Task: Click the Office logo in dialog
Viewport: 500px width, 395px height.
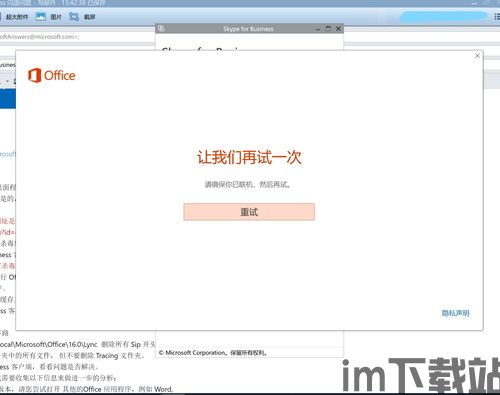Action: pyautogui.click(x=52, y=75)
